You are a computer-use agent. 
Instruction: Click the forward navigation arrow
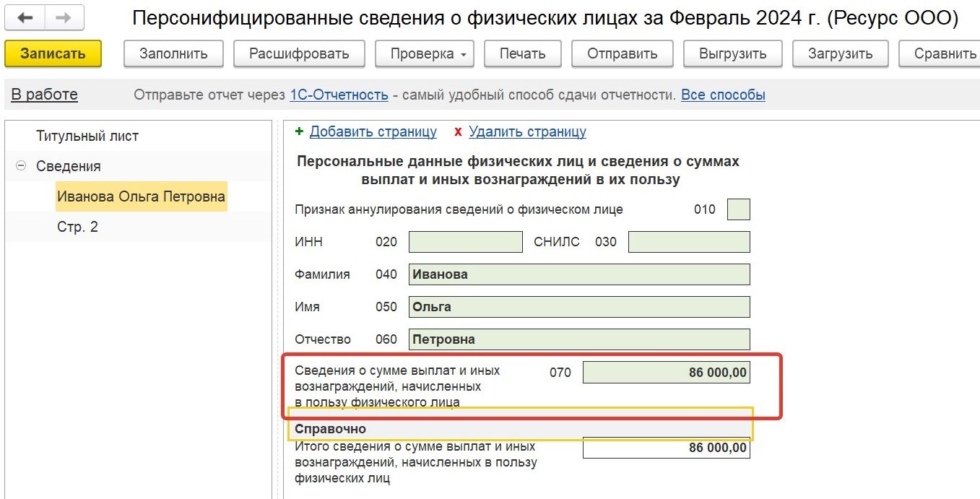point(64,18)
